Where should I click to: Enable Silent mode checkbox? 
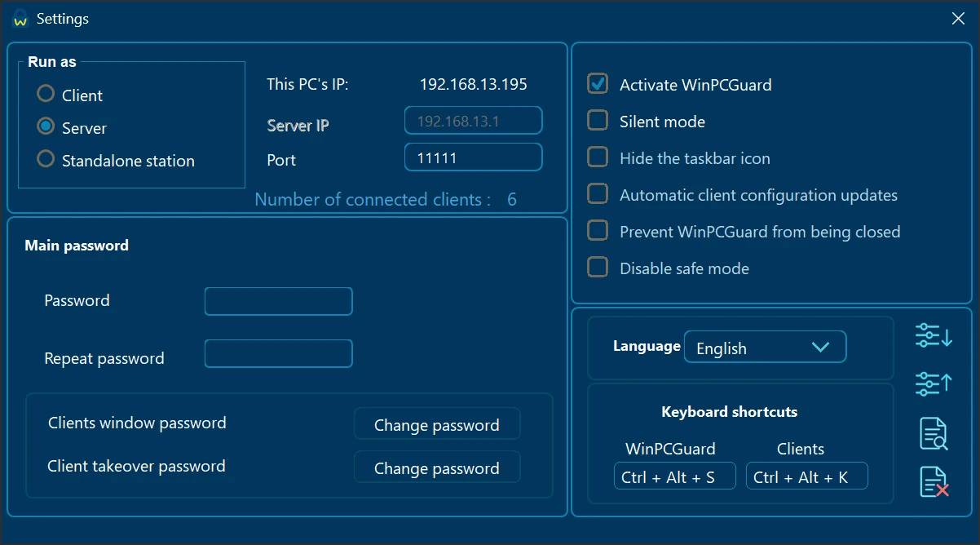pos(598,121)
